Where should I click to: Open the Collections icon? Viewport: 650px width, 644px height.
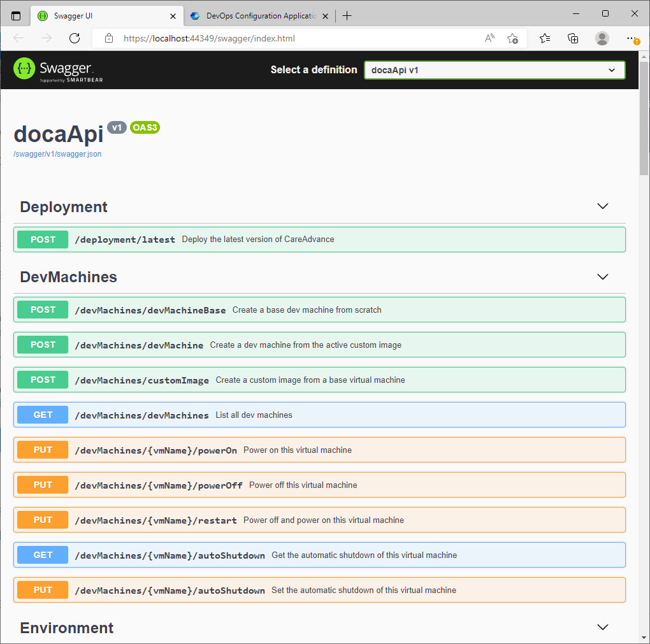[x=573, y=38]
